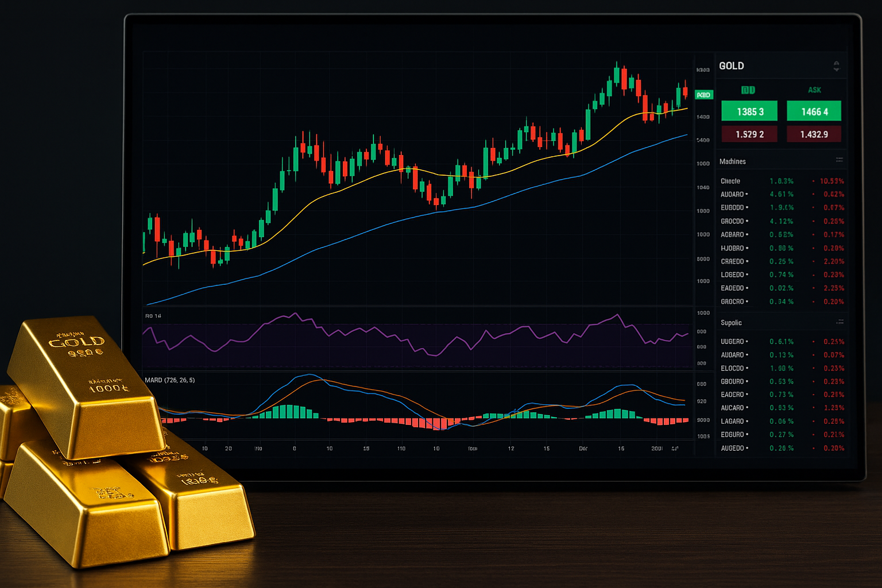The height and width of the screenshot is (588, 882).
Task: Select the ASK column header
Action: [x=814, y=90]
